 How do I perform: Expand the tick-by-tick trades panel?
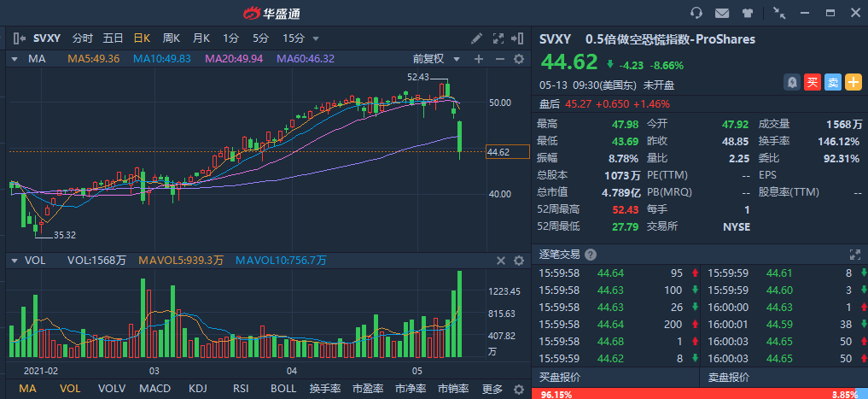(855, 255)
